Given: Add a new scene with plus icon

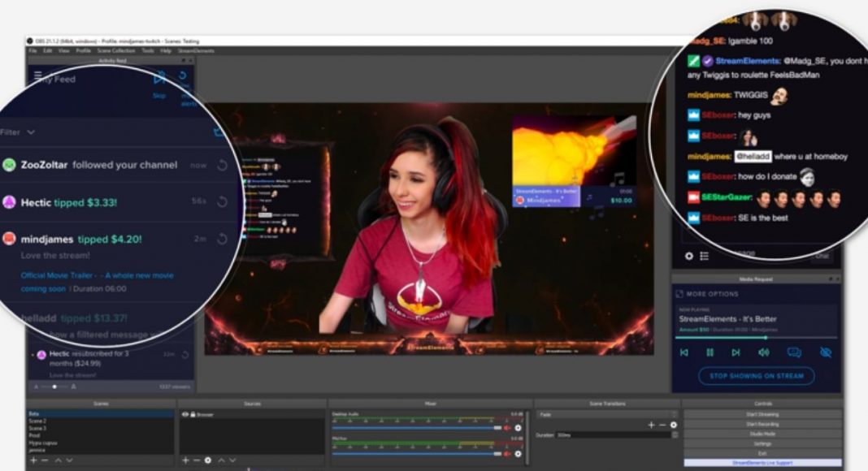Looking at the screenshot, I should pyautogui.click(x=33, y=460).
